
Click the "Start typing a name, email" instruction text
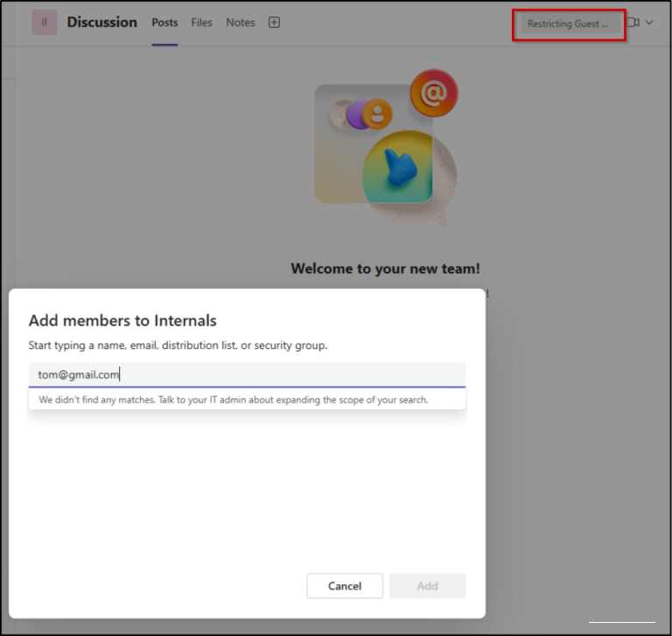[178, 346]
